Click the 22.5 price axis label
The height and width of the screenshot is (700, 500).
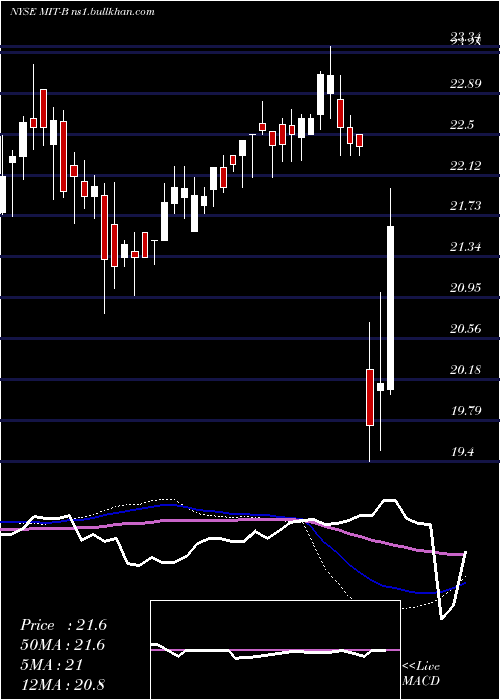click(x=462, y=125)
